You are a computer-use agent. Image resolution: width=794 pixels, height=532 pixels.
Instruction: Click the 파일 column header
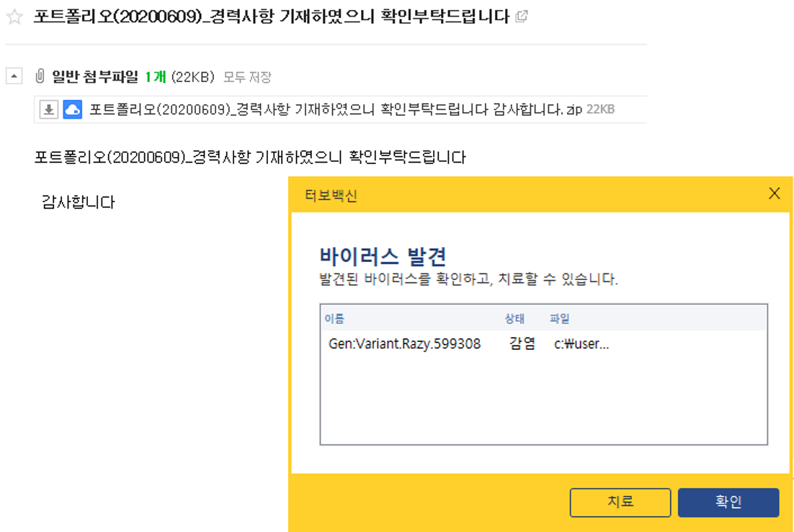pyautogui.click(x=559, y=319)
